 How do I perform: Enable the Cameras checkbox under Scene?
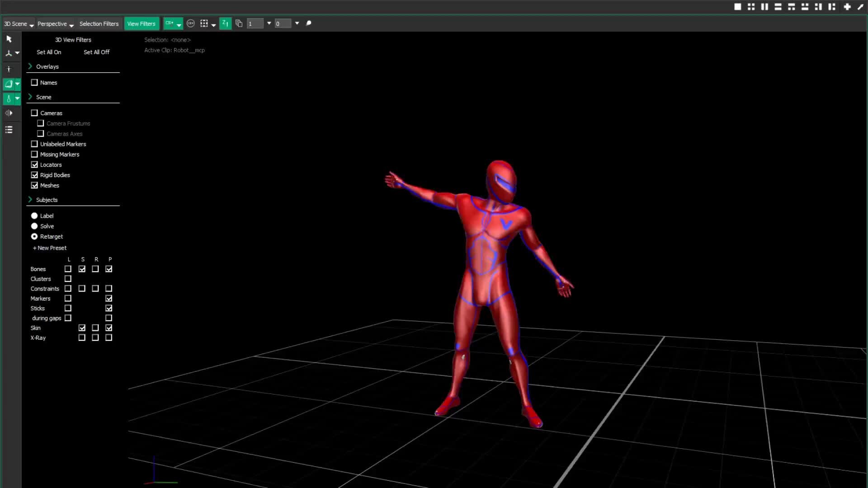click(x=34, y=113)
